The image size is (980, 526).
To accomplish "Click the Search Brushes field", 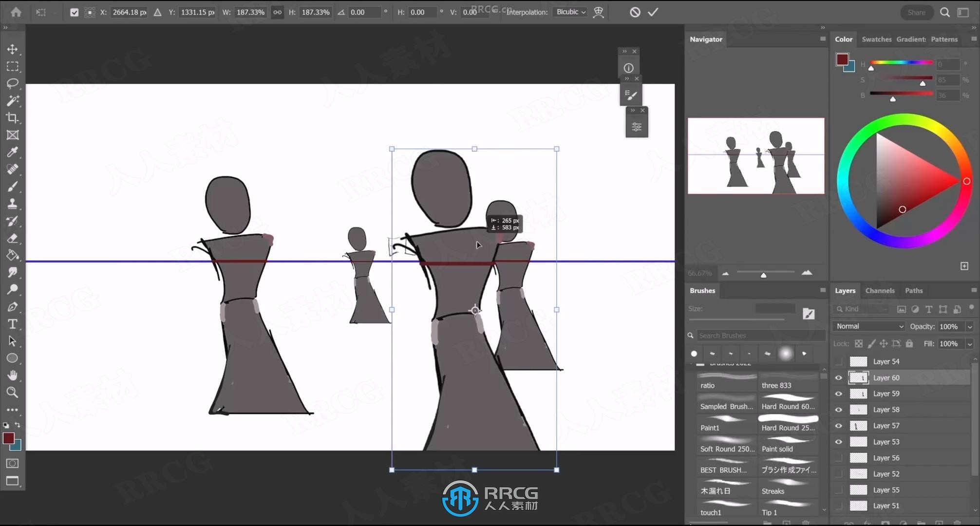I will [760, 336].
